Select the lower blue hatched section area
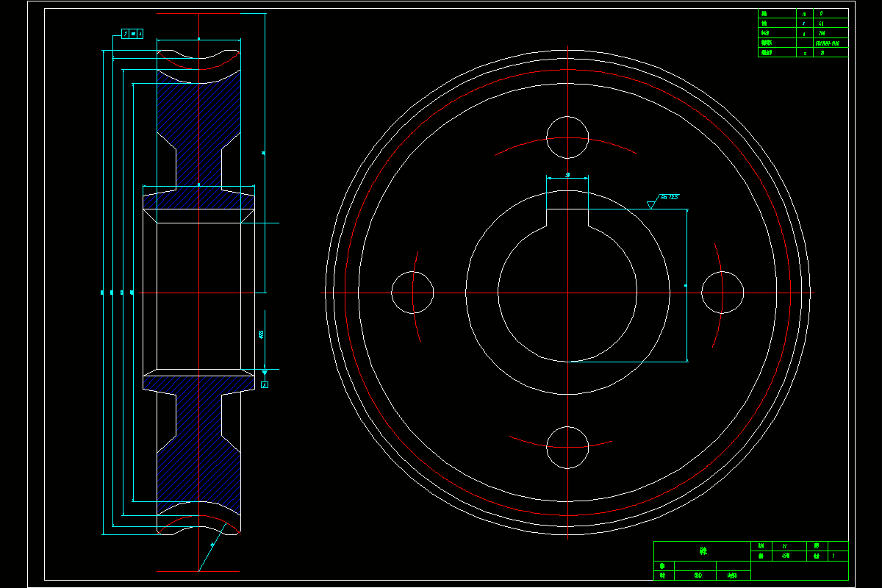 pyautogui.click(x=198, y=445)
